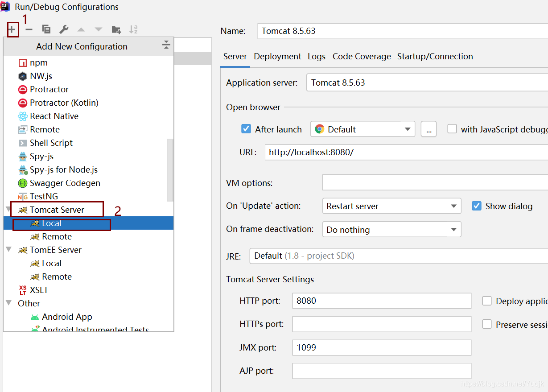Viewport: 548px width, 392px height.
Task: Click the collapse icon in Add New Configuration header
Action: pos(166,45)
